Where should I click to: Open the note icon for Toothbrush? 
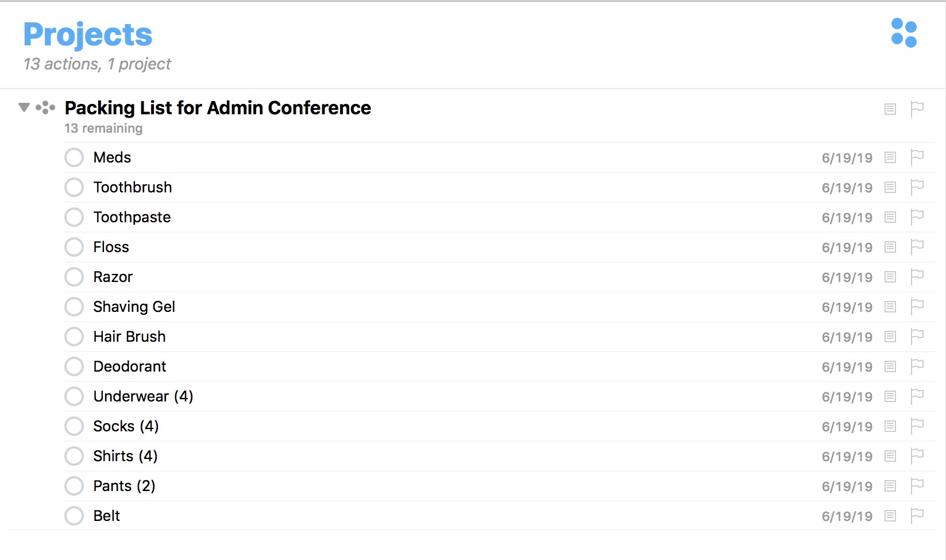(x=890, y=187)
